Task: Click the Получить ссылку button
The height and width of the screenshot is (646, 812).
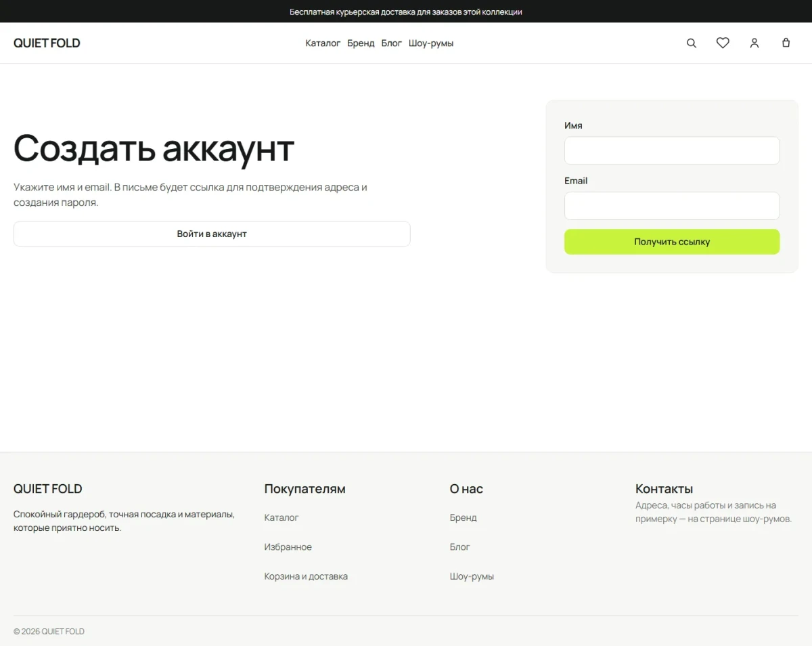Action: 672,242
